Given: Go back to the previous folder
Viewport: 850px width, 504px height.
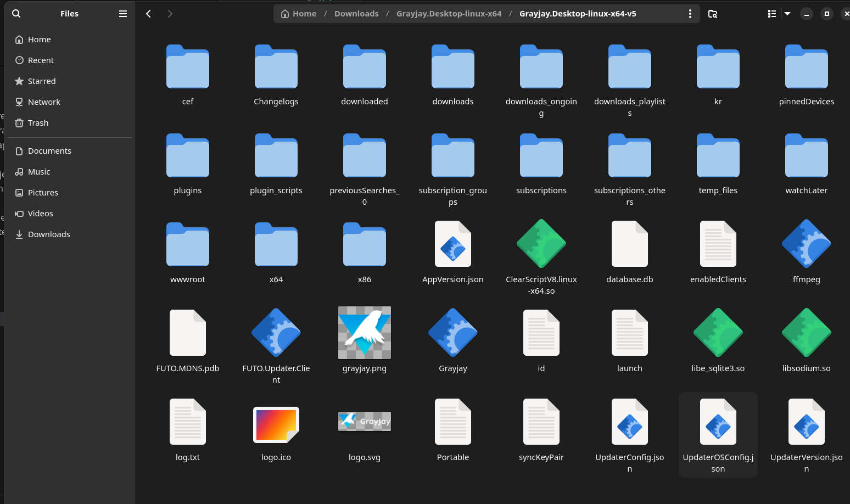Looking at the screenshot, I should click(148, 14).
